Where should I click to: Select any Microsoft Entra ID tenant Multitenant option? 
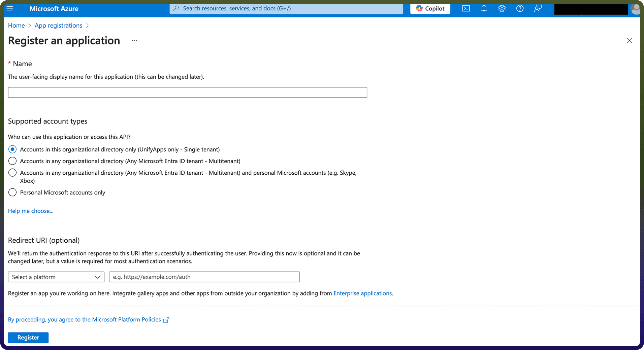tap(12, 161)
